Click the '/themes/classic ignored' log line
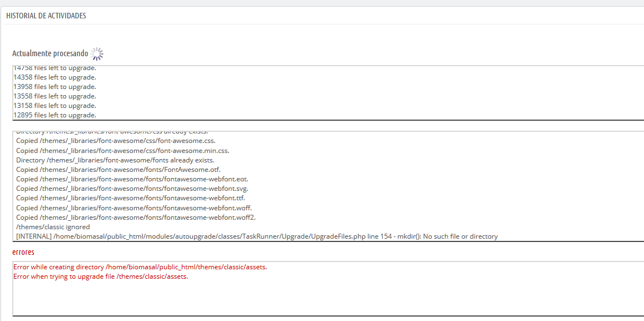644x321 pixels. tap(53, 227)
